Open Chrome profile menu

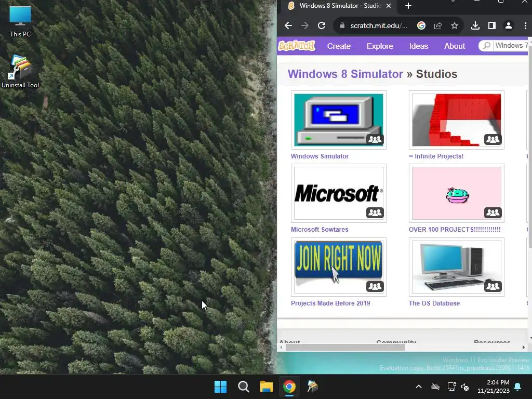[508, 25]
